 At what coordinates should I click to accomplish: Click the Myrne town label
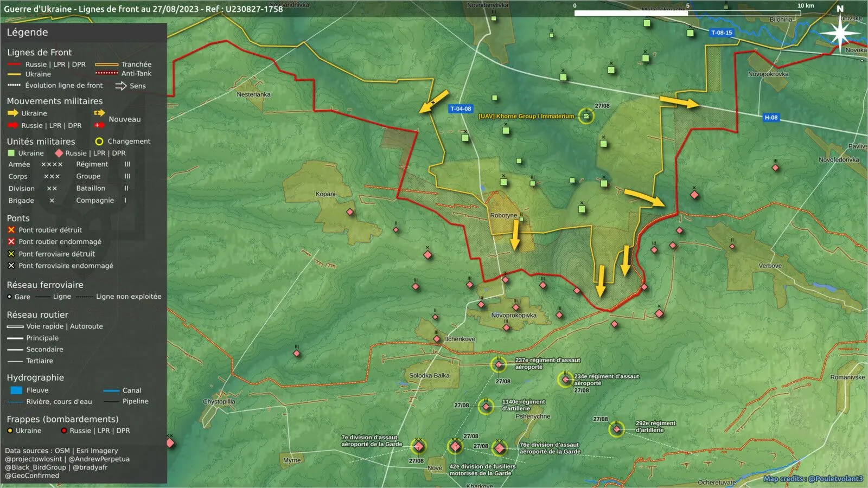tap(292, 460)
